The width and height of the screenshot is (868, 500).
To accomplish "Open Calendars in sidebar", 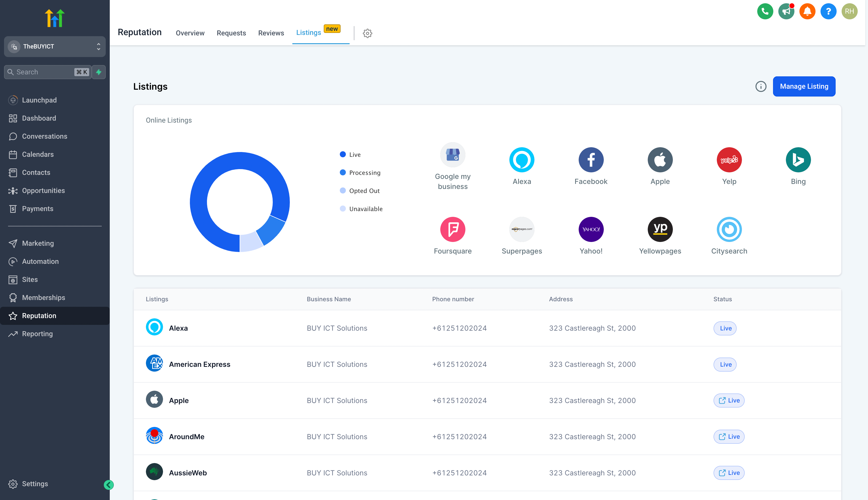I will pyautogui.click(x=55, y=155).
